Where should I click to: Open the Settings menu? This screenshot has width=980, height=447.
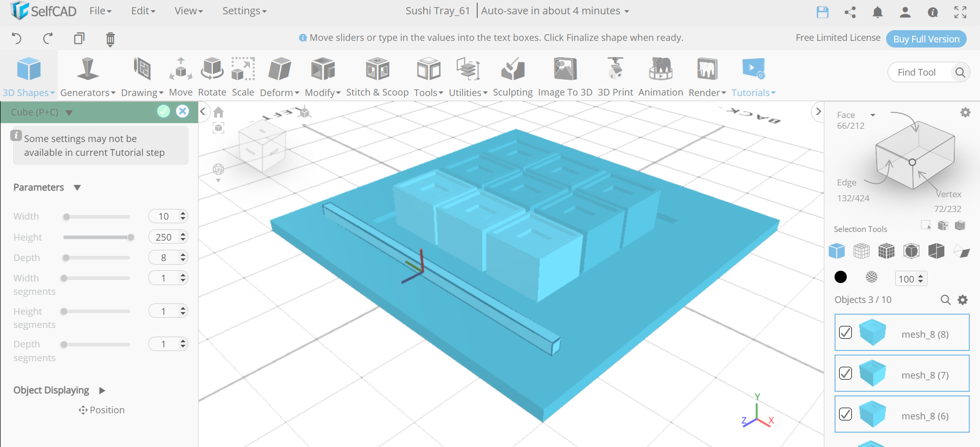pos(244,11)
